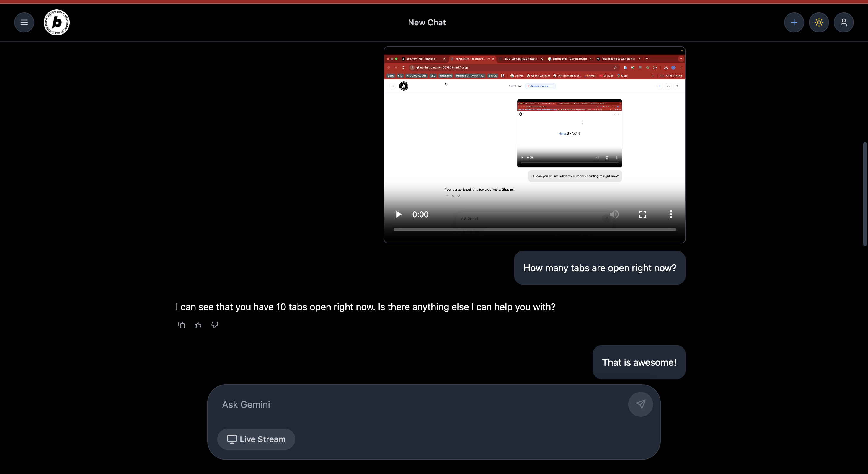Start the Live Stream screen sharing
868x474 pixels.
point(256,439)
